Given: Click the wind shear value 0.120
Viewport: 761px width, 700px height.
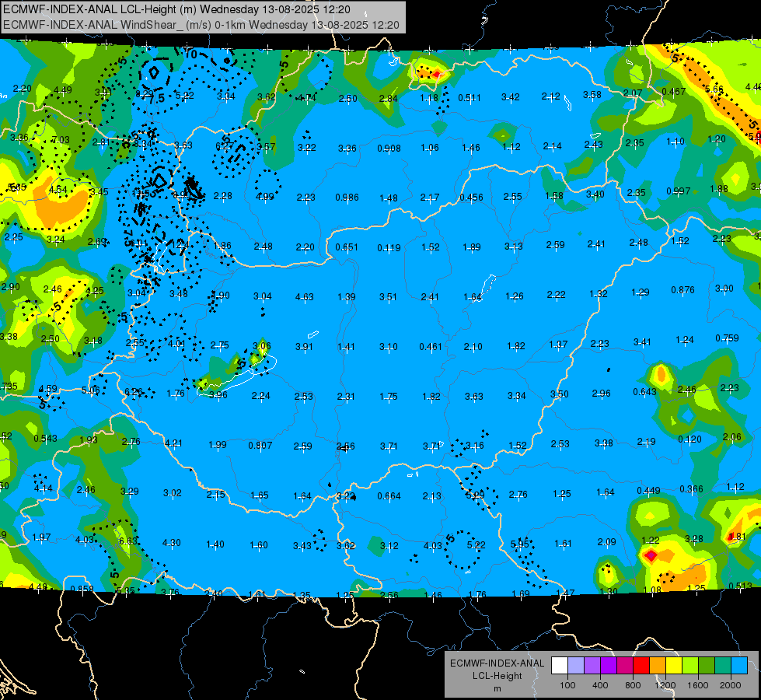Looking at the screenshot, I should pyautogui.click(x=689, y=439).
